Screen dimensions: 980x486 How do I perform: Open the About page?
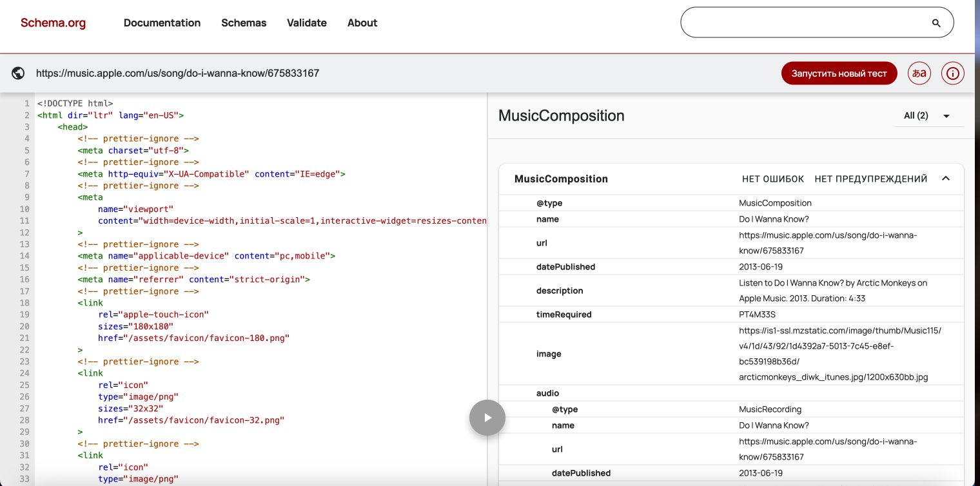(362, 23)
